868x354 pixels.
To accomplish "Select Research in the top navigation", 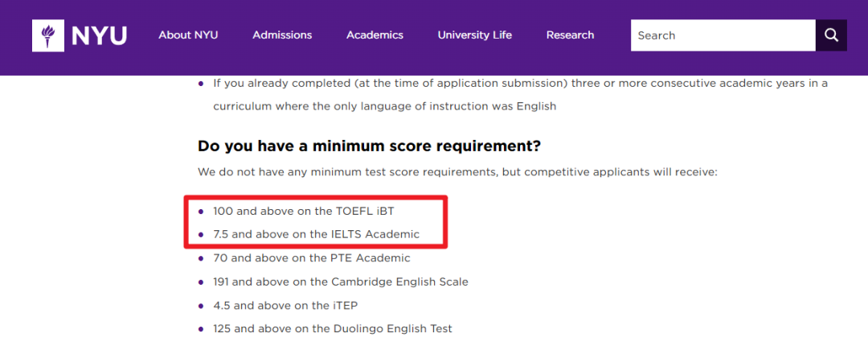I will [x=570, y=35].
